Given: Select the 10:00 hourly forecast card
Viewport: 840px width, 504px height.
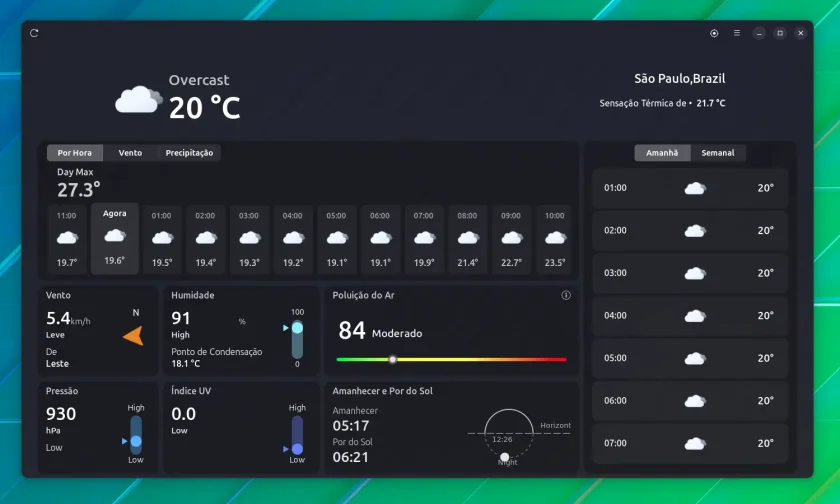Looking at the screenshot, I should [x=554, y=239].
